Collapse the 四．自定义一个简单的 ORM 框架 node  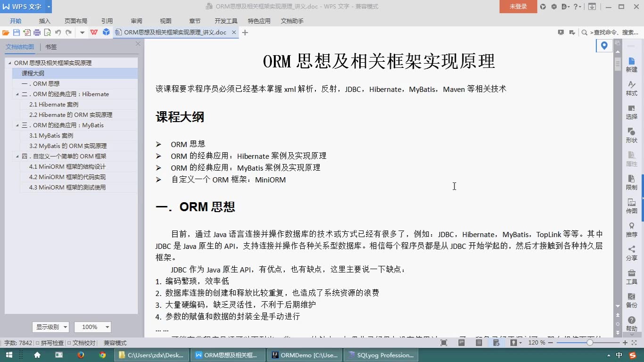pyautogui.click(x=17, y=156)
